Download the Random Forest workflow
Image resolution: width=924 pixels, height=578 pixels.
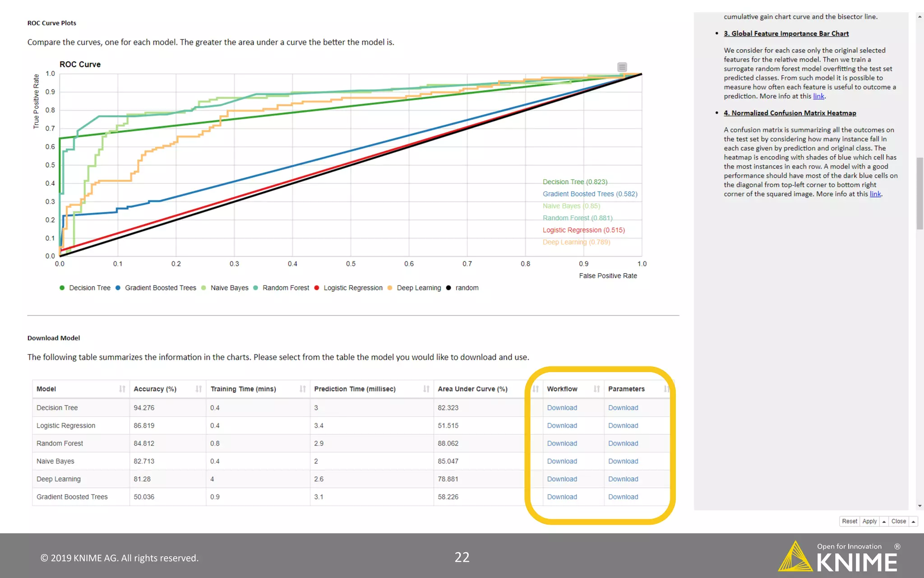(562, 443)
